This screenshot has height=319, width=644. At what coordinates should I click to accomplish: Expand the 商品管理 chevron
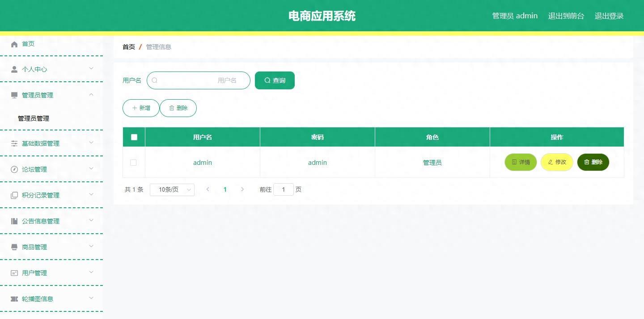point(91,246)
